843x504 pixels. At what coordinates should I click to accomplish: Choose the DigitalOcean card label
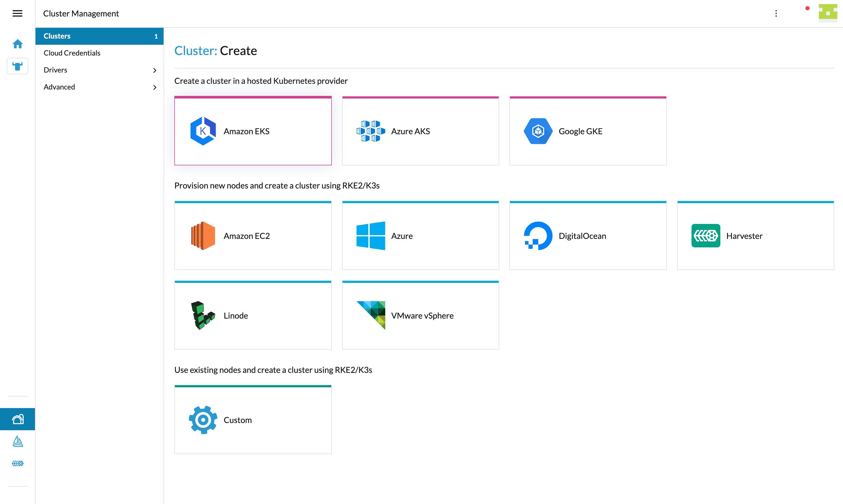point(582,236)
